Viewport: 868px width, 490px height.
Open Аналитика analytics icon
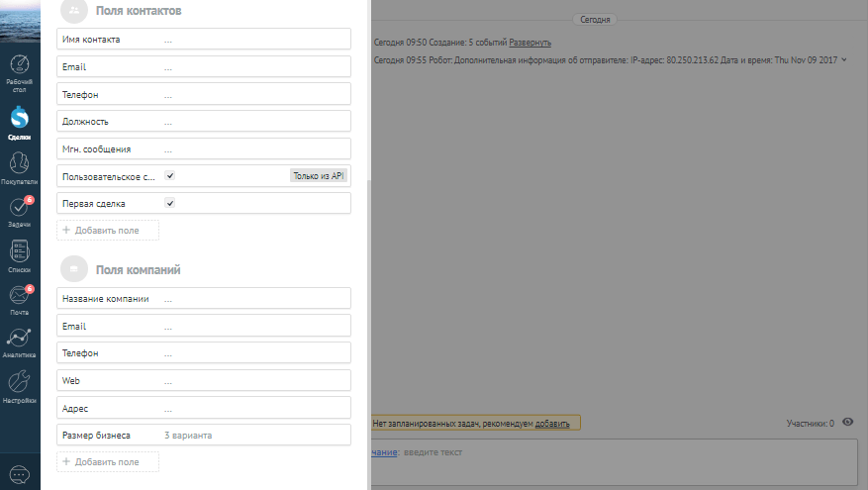click(20, 341)
